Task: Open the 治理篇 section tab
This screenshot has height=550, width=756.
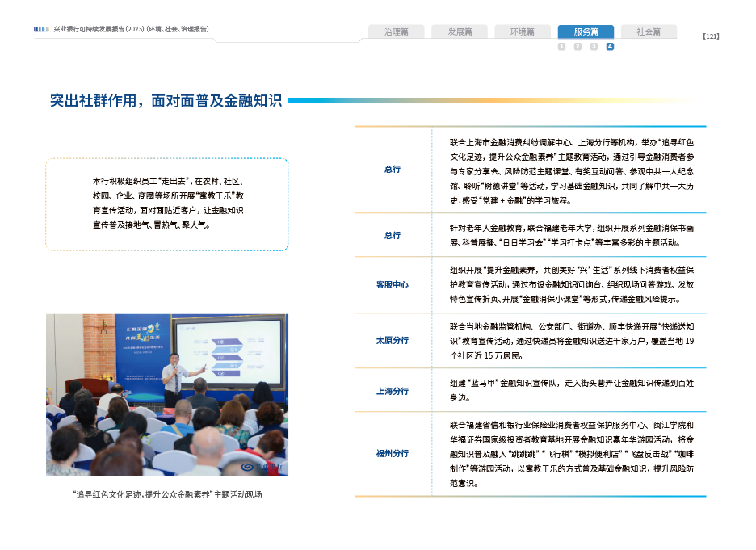Action: (x=397, y=31)
